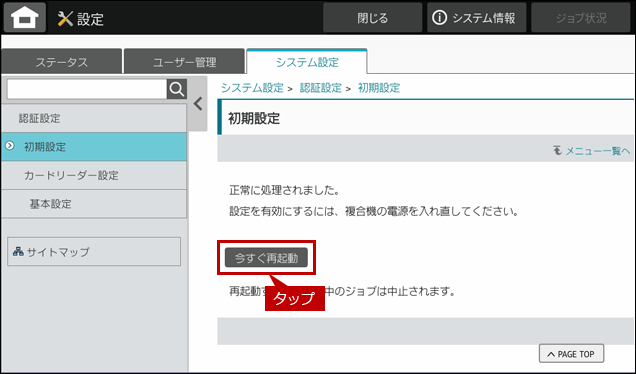The image size is (636, 374).
Task: Select 認証設定 in the sidebar
Action: pos(94,118)
